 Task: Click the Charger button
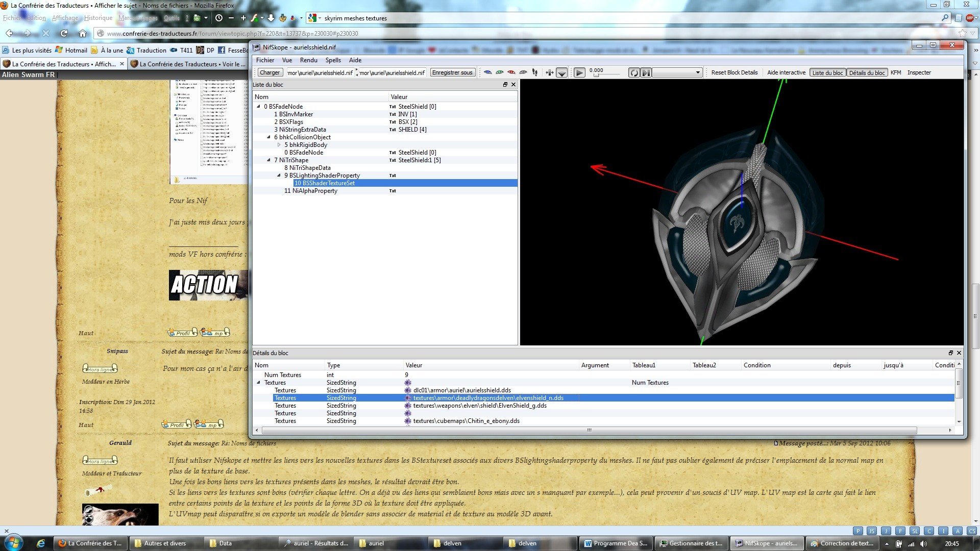pyautogui.click(x=269, y=72)
